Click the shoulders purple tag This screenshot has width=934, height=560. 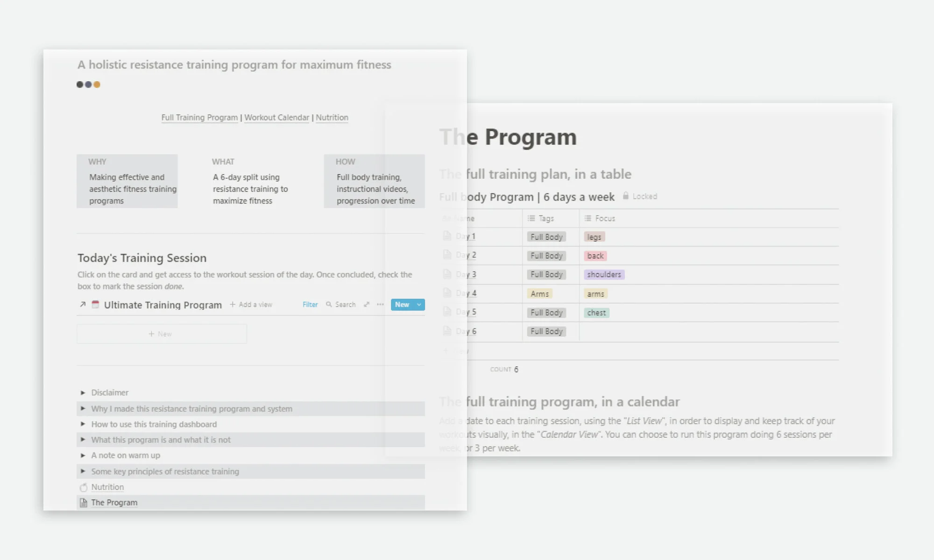point(604,274)
